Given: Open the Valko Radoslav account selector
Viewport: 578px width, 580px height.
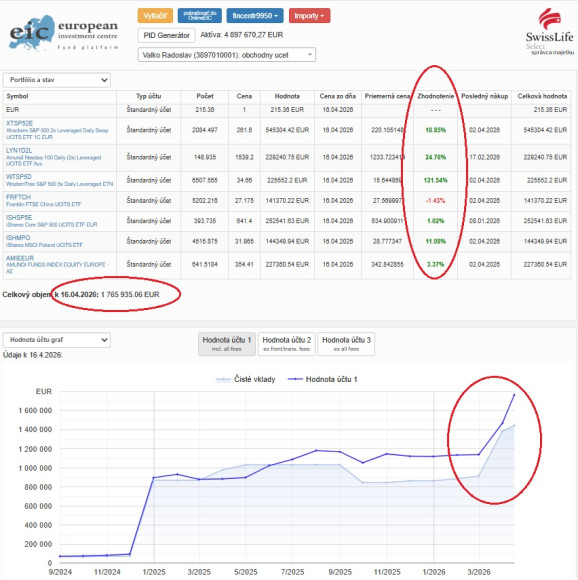Looking at the screenshot, I should point(227,55).
